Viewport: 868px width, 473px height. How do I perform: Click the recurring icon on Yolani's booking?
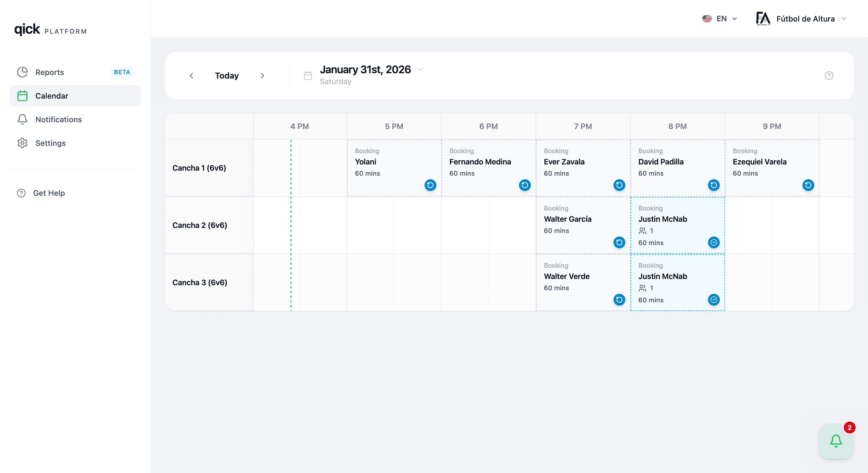430,185
